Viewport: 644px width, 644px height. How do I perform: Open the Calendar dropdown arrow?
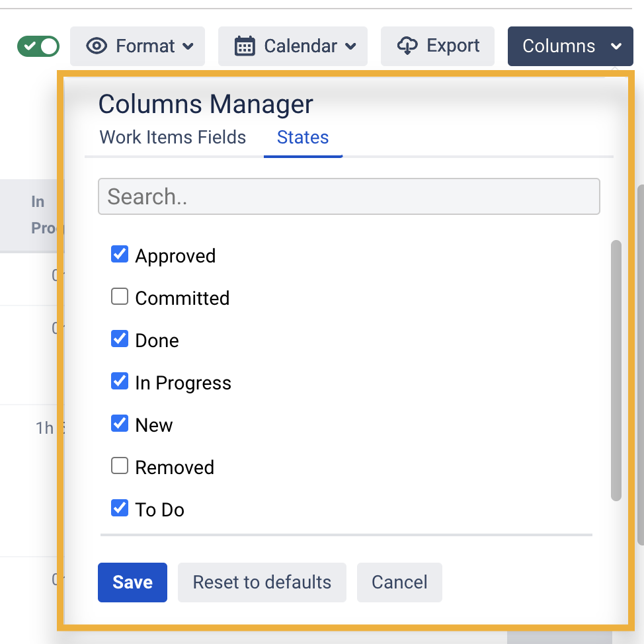pyautogui.click(x=351, y=46)
